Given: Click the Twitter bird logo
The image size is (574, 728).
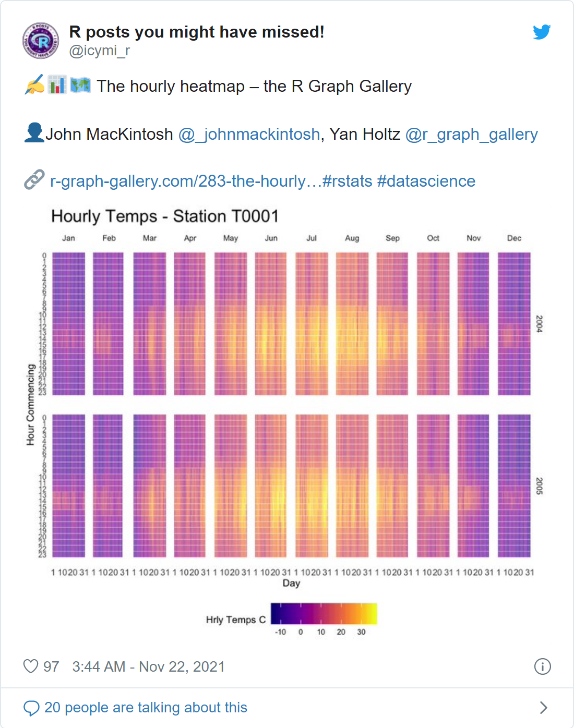Looking at the screenshot, I should [542, 32].
